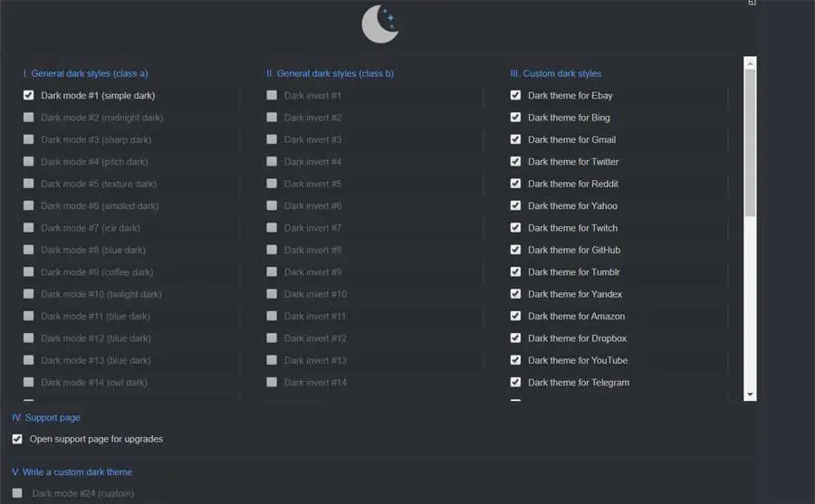Click the Dark mode #14 (owl dark) label
The image size is (815, 504).
click(93, 383)
